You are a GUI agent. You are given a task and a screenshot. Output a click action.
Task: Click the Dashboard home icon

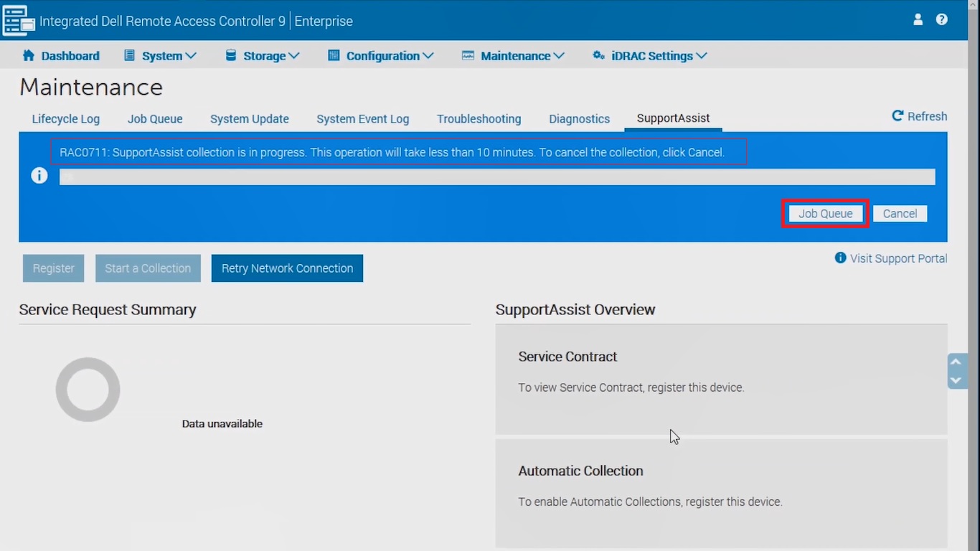click(x=29, y=56)
